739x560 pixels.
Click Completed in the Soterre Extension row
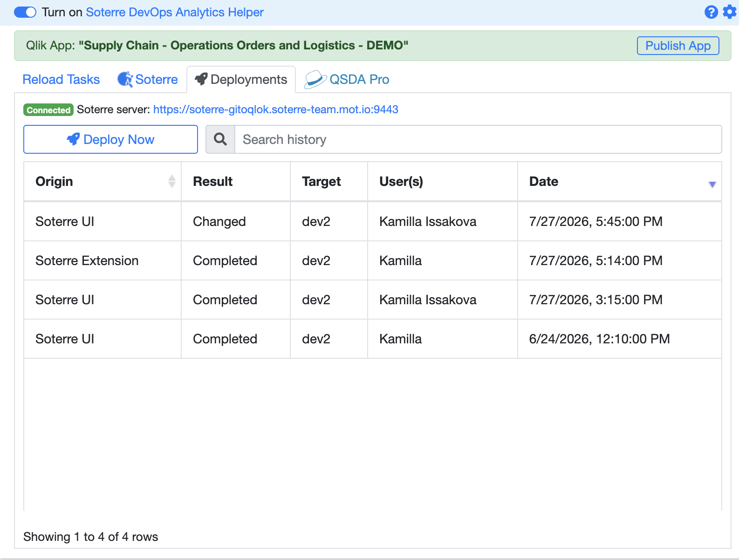coord(225,261)
